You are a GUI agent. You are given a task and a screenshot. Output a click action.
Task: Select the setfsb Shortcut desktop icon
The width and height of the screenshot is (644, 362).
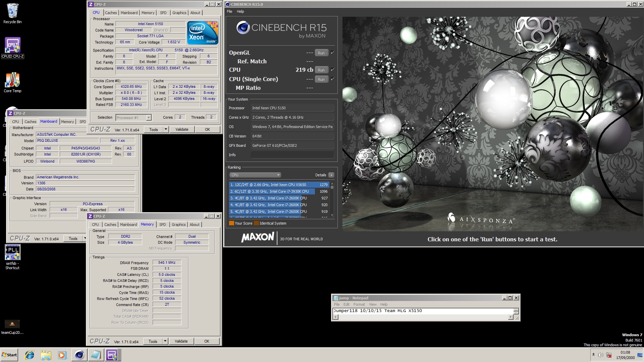[12, 257]
